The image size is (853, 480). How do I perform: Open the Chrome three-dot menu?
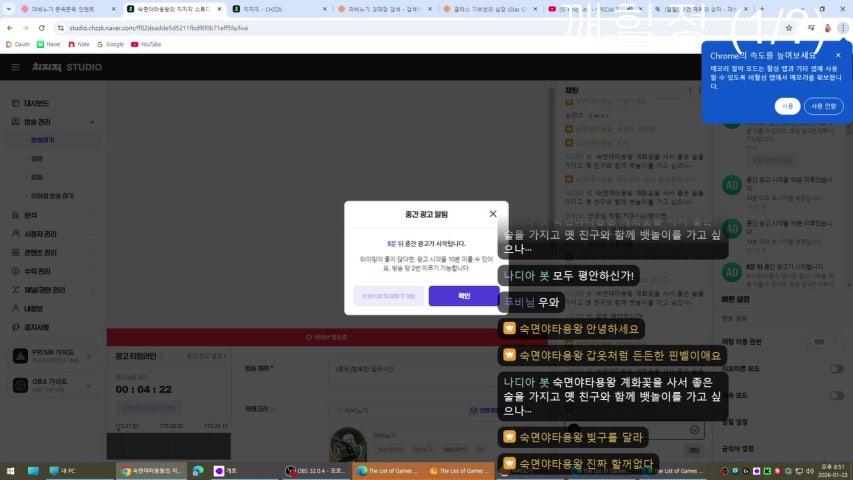843,28
